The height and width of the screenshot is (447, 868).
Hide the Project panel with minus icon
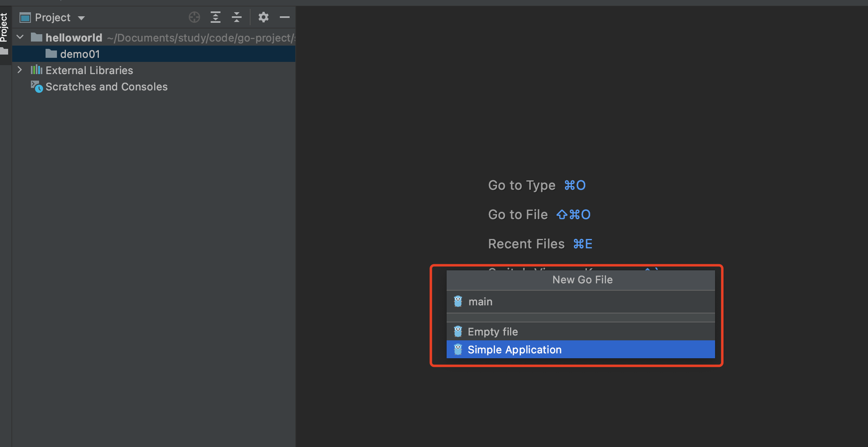pos(285,17)
